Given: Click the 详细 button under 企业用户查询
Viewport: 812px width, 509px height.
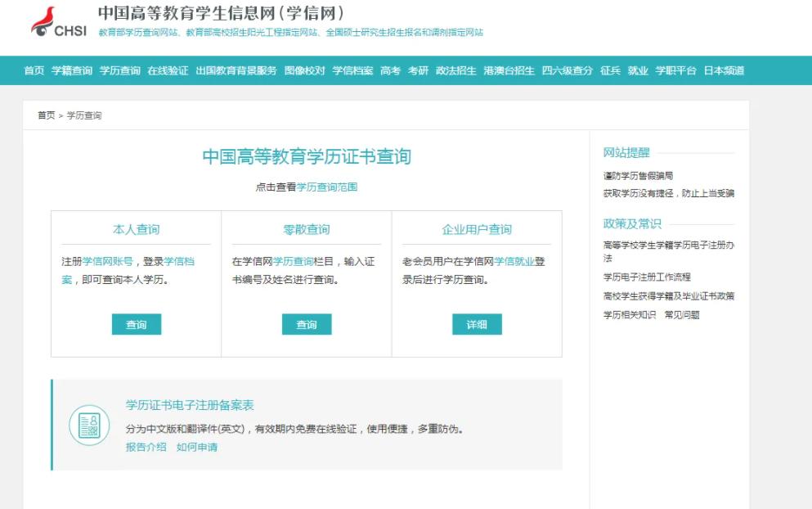Looking at the screenshot, I should pos(477,324).
